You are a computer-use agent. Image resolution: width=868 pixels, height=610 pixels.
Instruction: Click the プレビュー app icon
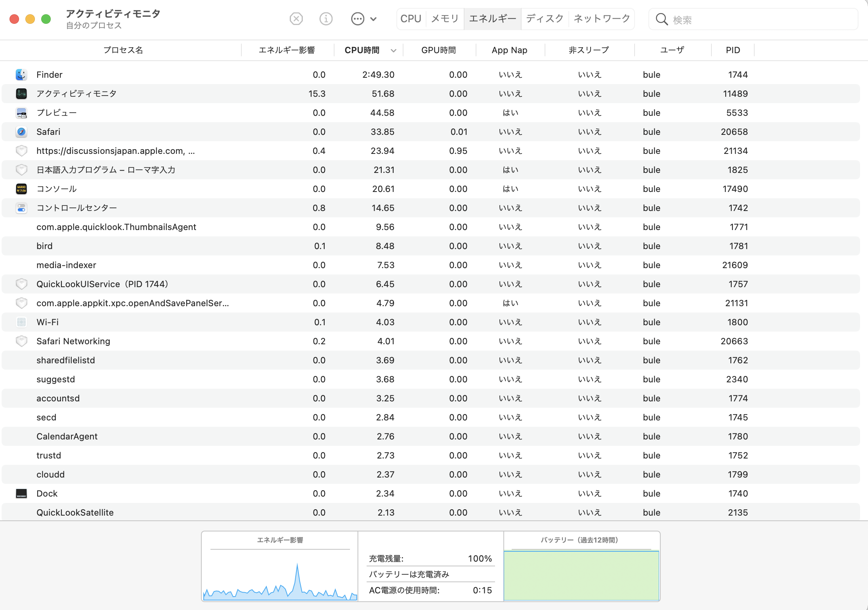point(21,113)
